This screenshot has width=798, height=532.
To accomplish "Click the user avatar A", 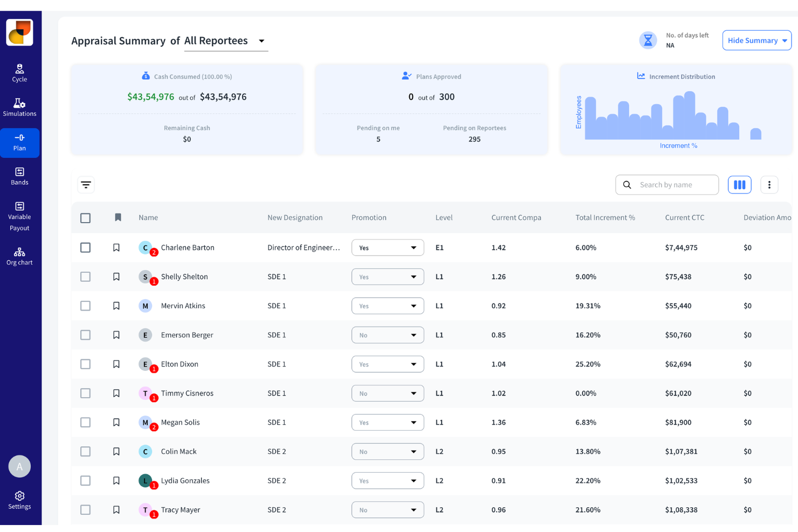I will pos(19,466).
